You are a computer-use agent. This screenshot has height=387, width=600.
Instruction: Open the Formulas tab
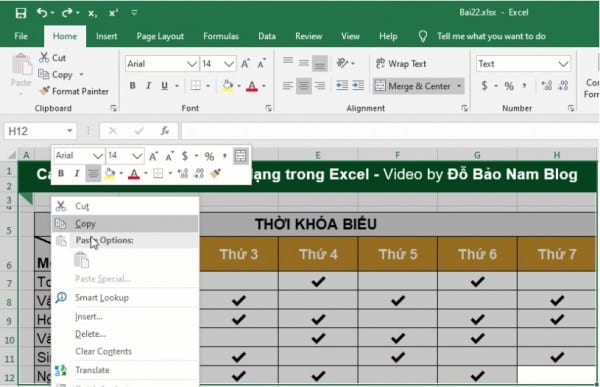221,36
